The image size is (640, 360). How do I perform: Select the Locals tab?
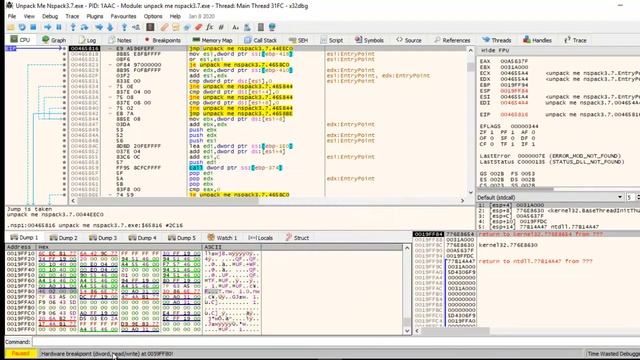coord(260,238)
